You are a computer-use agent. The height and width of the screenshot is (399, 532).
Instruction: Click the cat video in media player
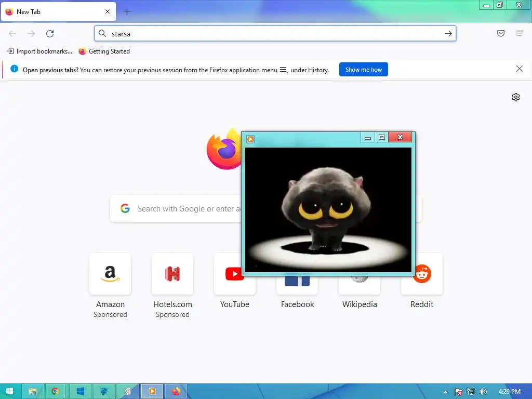(328, 210)
